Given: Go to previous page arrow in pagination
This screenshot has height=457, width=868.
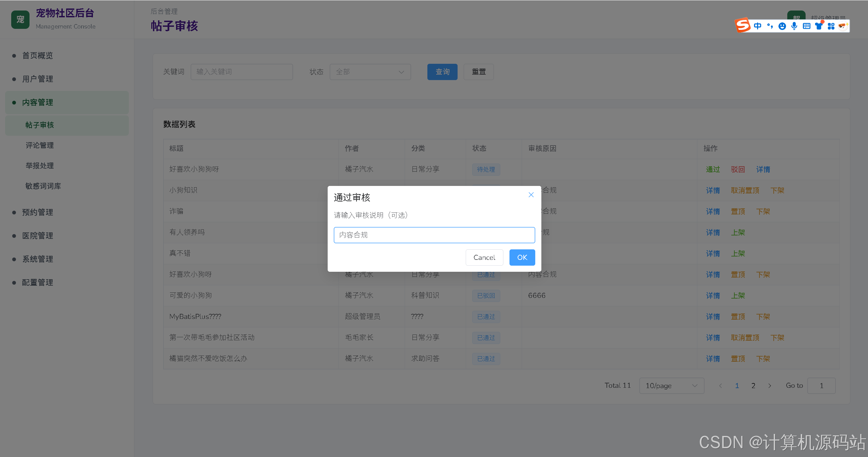Looking at the screenshot, I should point(720,386).
